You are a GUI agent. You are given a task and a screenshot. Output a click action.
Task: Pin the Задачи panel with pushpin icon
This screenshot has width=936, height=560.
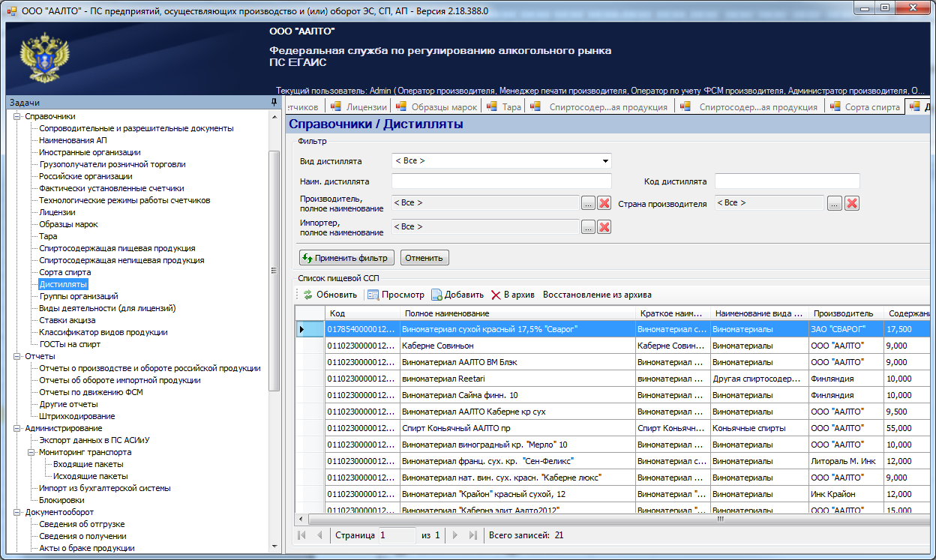(274, 102)
